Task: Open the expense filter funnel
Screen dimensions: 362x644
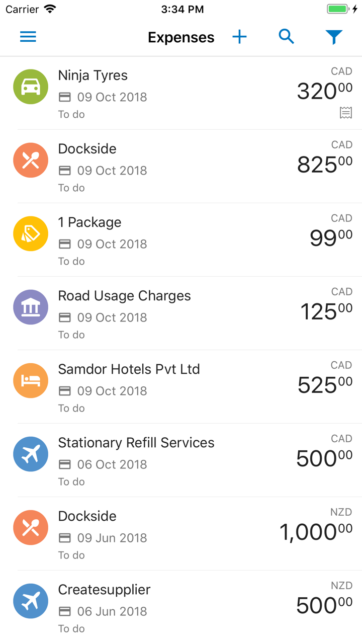Action: point(334,37)
